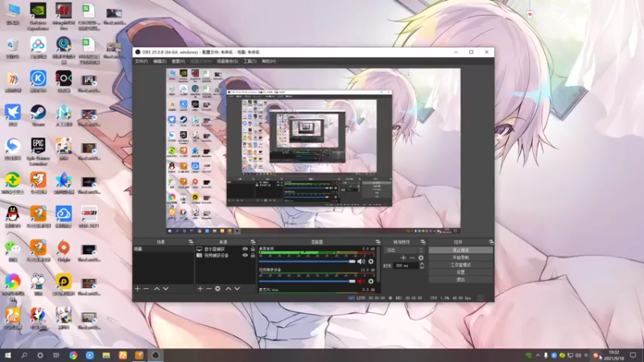Move the selected source down
The height and width of the screenshot is (362, 644).
click(x=237, y=289)
